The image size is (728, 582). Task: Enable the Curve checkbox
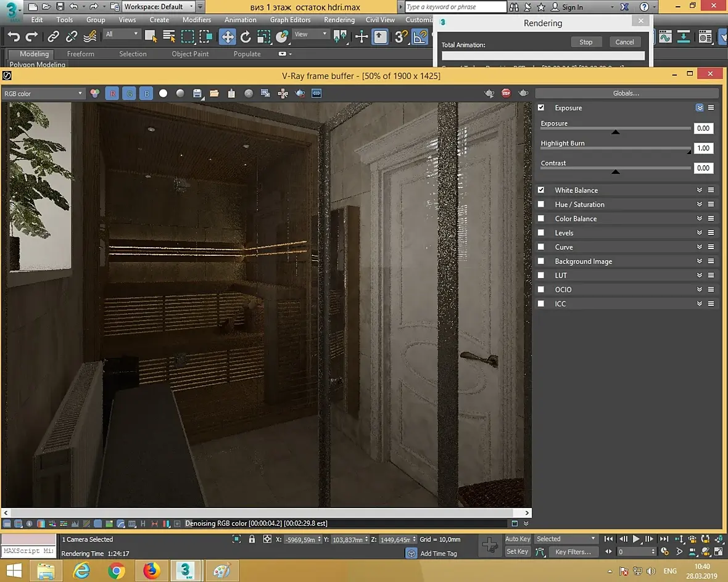tap(541, 247)
